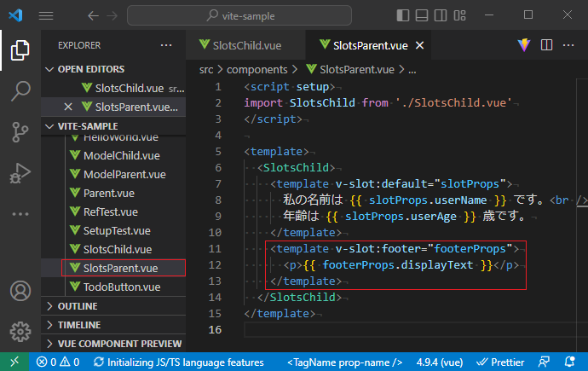This screenshot has width=588, height=371.
Task: Click the breadcrumb ellipsis after SlotsParent.vue
Action: [412, 70]
